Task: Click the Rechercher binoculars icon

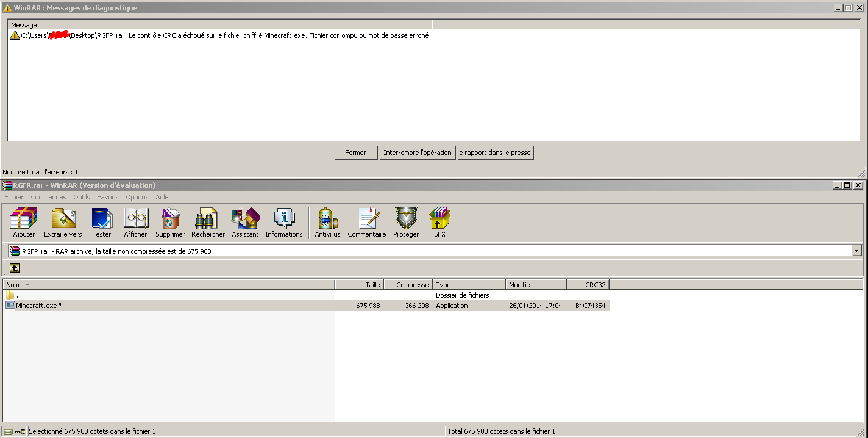Action: click(208, 222)
